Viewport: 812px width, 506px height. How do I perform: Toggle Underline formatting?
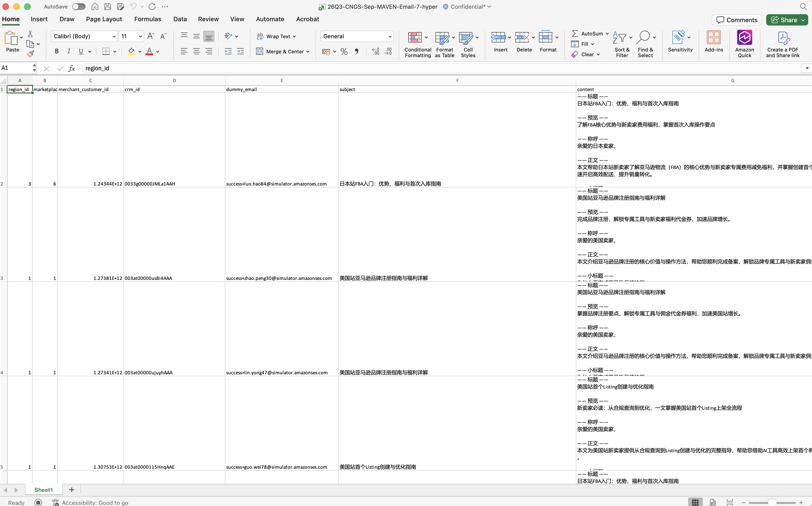point(81,51)
